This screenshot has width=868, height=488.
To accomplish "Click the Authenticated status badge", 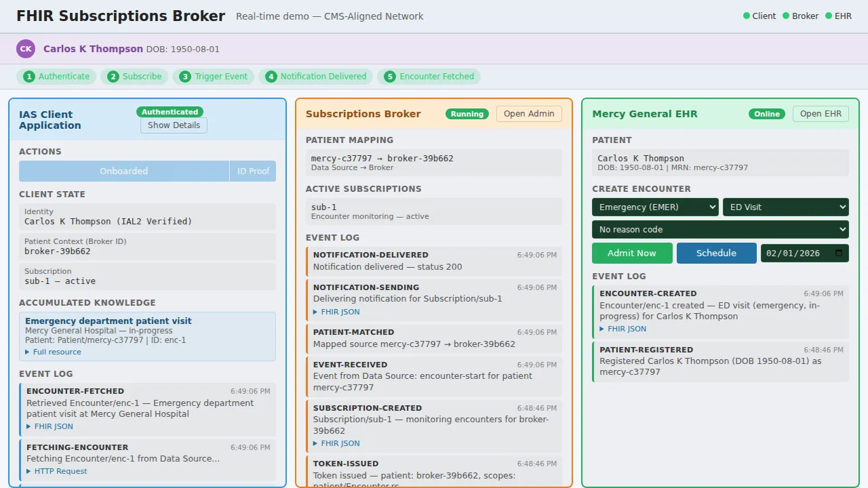I will point(170,112).
